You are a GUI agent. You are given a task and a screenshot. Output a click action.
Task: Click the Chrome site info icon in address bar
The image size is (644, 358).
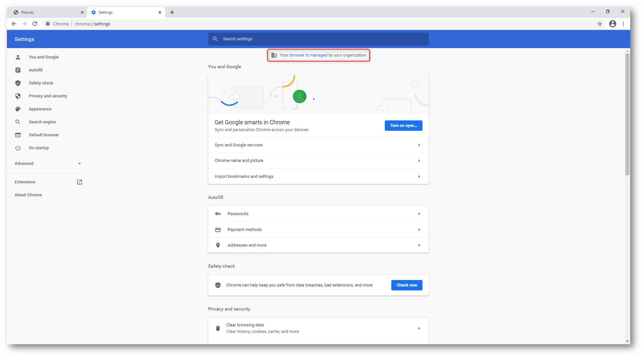click(48, 24)
